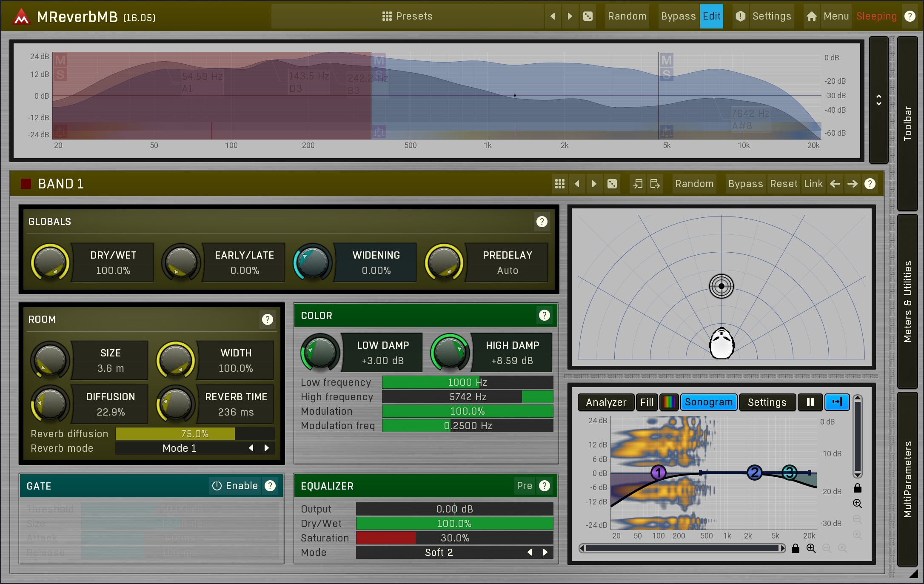This screenshot has height=584, width=924.
Task: Enable the Gate section
Action: [235, 486]
